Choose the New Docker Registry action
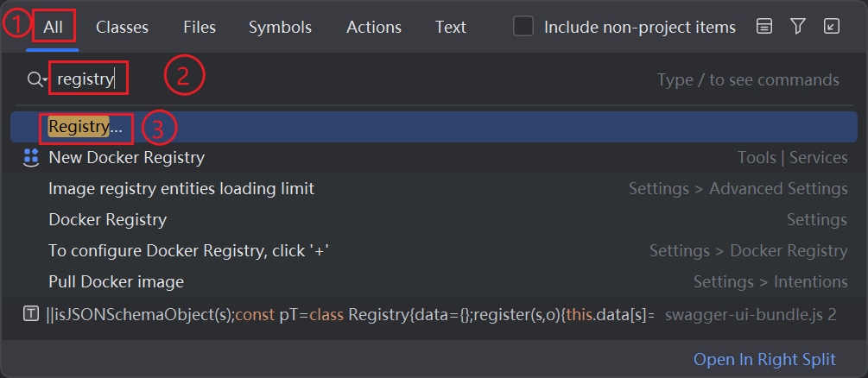 126,157
